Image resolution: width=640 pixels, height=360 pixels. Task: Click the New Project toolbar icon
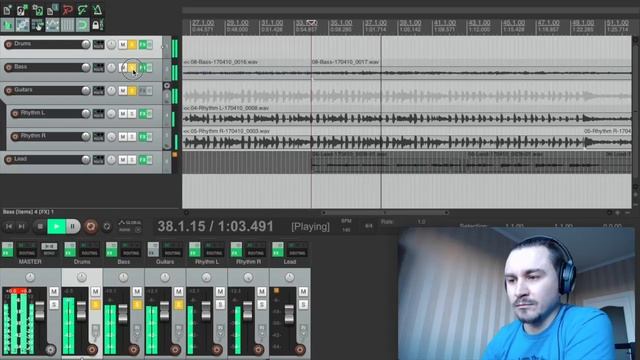[x=7, y=9]
